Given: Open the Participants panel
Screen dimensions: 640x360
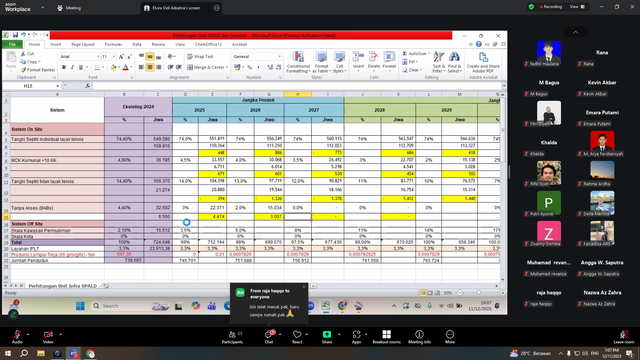Looking at the screenshot, I should [232, 337].
